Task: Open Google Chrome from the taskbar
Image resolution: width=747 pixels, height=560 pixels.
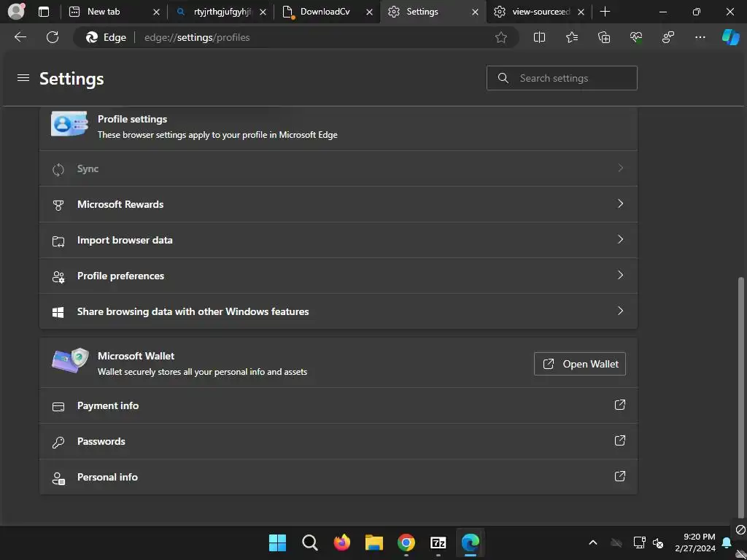Action: [406, 542]
